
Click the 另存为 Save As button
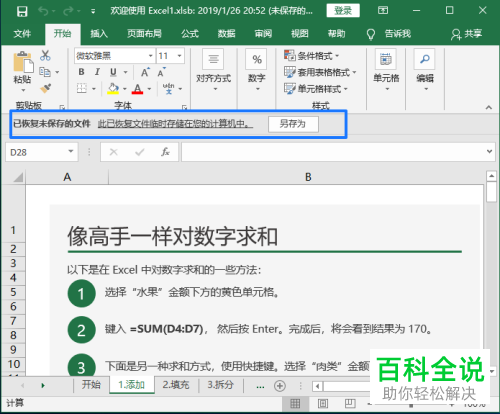[x=293, y=124]
